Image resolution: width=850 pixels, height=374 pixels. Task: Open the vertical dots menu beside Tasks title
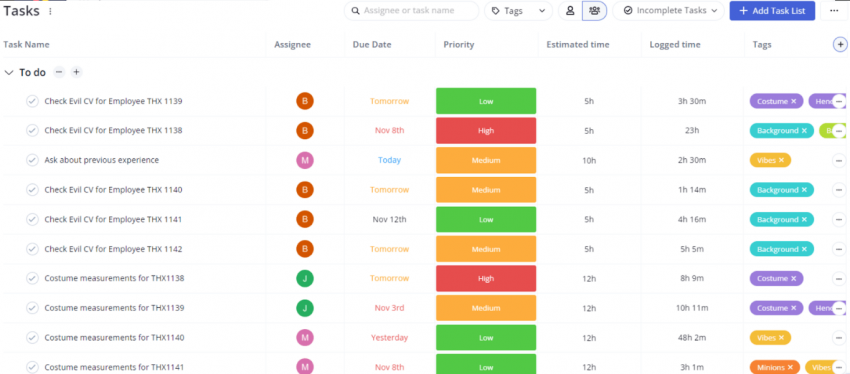coord(50,11)
